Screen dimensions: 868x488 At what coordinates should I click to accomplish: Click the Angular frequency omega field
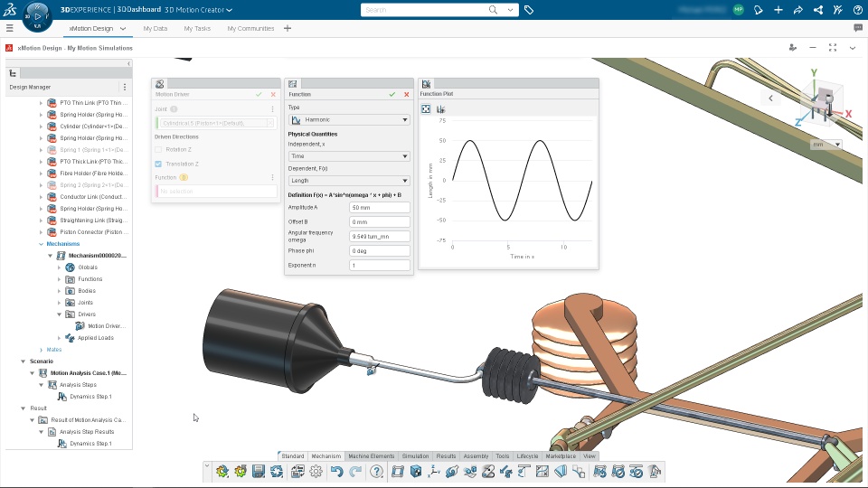380,236
